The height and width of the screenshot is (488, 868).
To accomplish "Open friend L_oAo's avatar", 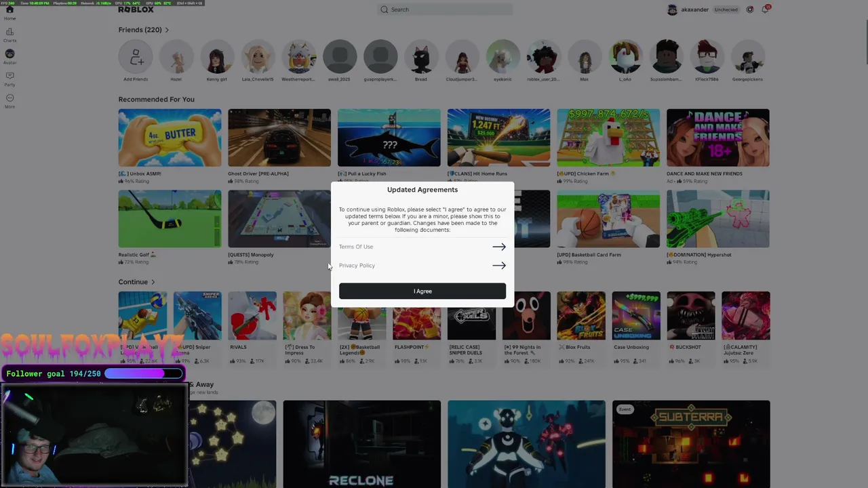I will [x=625, y=57].
